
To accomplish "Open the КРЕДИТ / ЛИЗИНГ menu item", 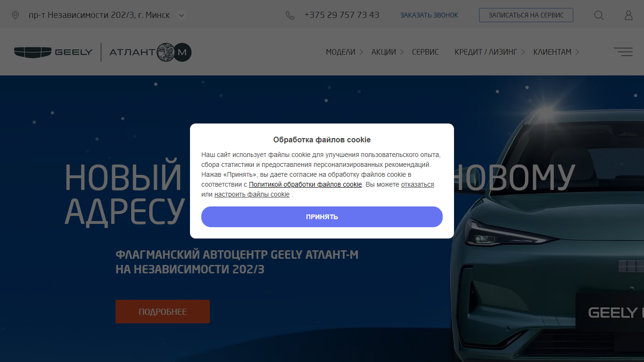I will 486,52.
